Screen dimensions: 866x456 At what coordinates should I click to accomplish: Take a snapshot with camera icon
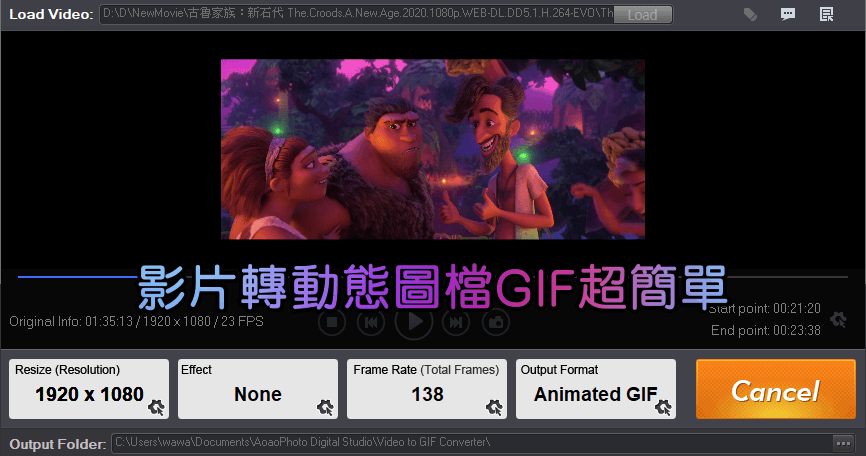(x=496, y=322)
